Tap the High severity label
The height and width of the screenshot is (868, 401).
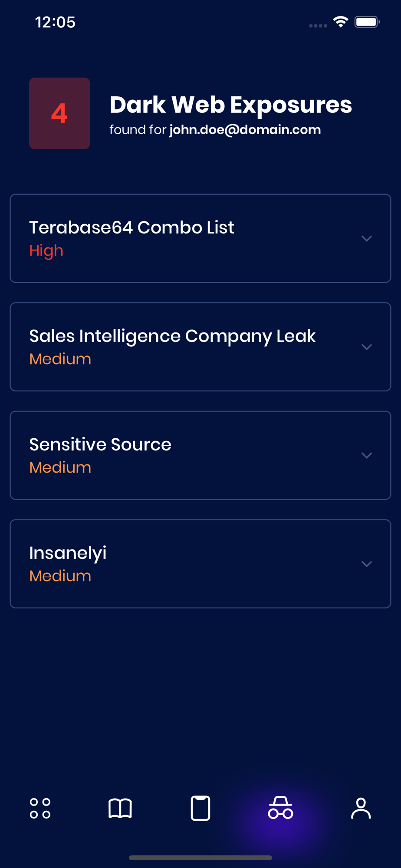[46, 250]
